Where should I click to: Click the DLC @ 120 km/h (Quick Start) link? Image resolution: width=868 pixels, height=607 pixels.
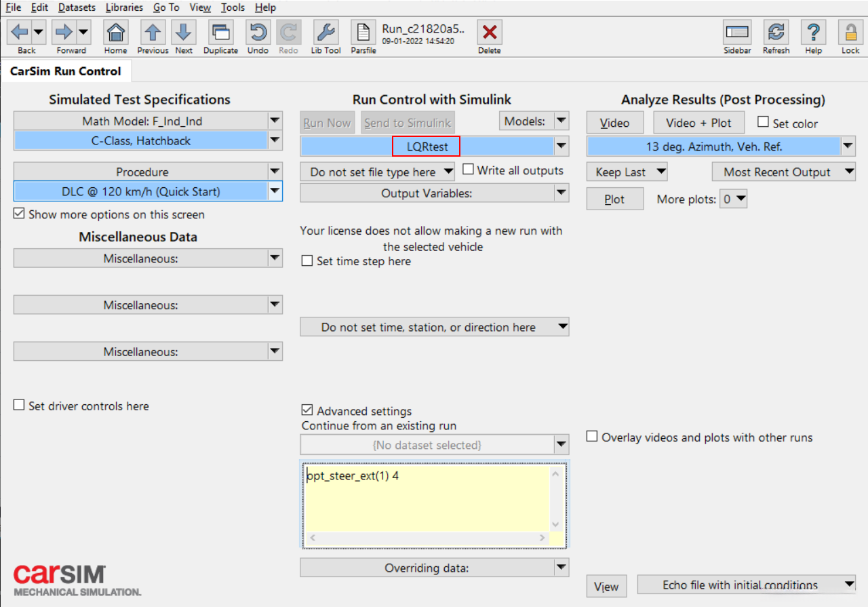[x=141, y=191]
